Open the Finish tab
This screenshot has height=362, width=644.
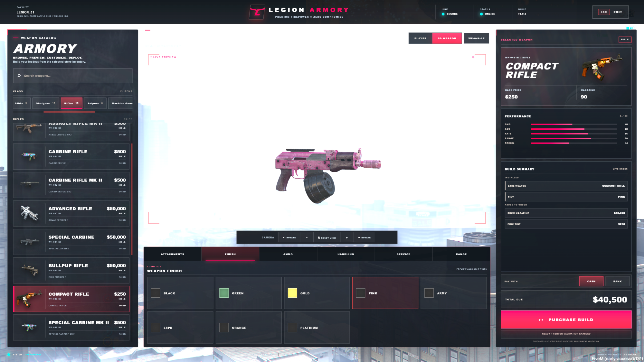[230, 254]
